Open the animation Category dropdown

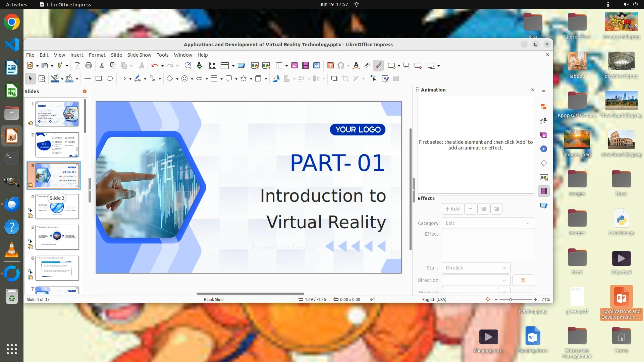488,223
